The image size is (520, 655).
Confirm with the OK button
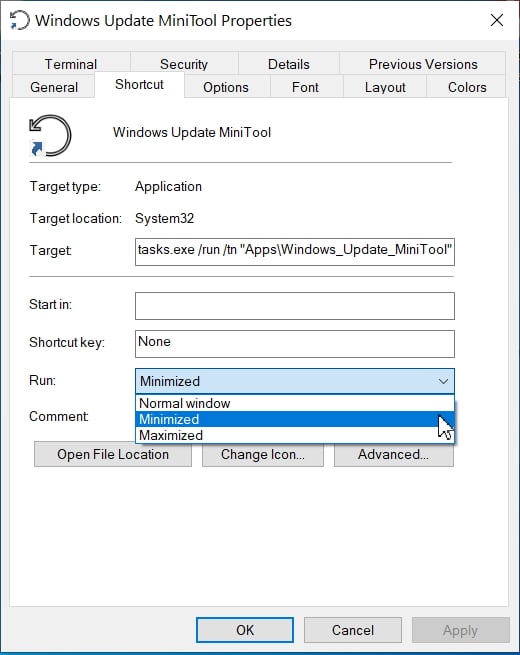coord(245,630)
